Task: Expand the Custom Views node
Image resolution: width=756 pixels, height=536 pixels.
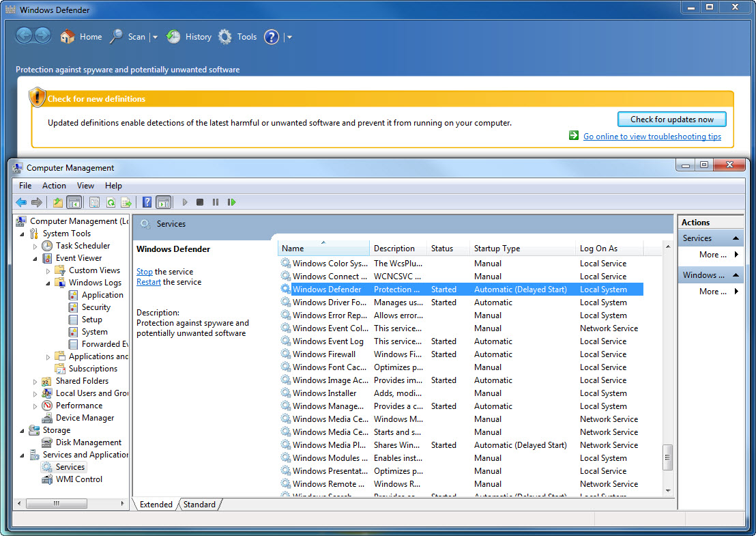Action: (48, 270)
